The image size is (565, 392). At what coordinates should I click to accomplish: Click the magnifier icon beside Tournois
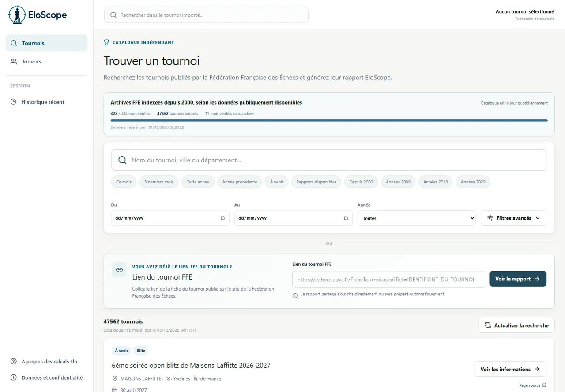14,43
